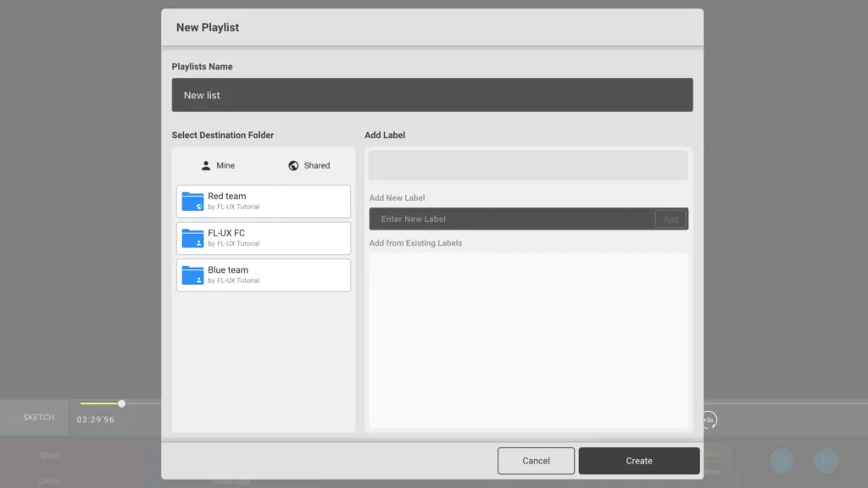This screenshot has width=868, height=488.
Task: Click the "Add New Label" caption
Action: pyautogui.click(x=397, y=197)
